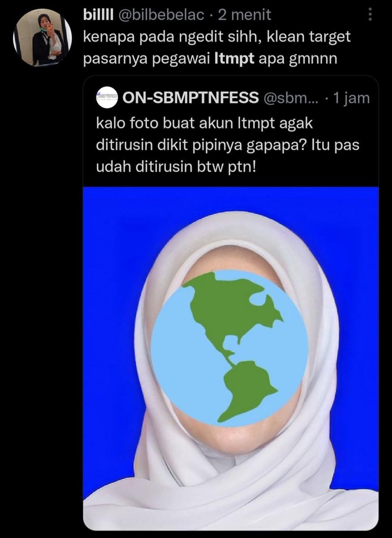Open the display name billll
Viewport: 392px width, 538px height.
98,15
